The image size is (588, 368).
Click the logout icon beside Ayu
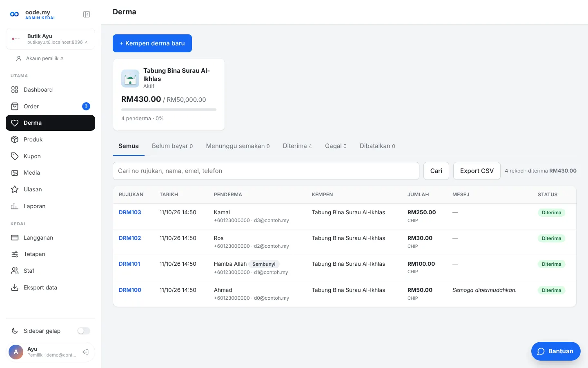[x=86, y=352]
